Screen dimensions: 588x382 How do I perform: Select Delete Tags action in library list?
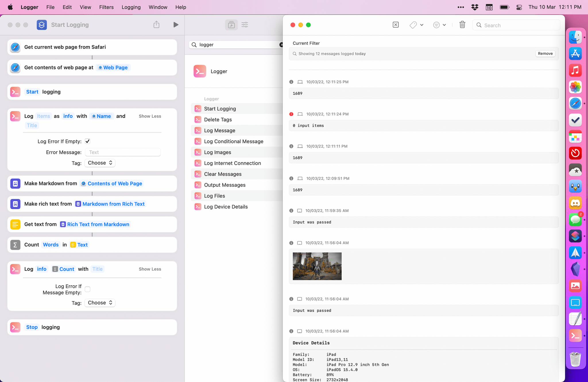pyautogui.click(x=237, y=119)
